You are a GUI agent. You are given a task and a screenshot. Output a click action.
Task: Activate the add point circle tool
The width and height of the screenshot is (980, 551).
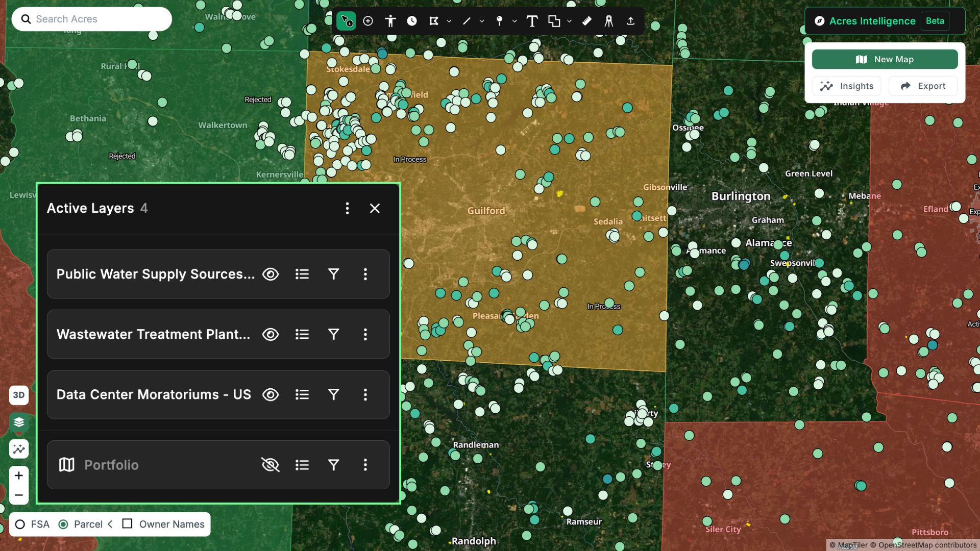click(368, 21)
